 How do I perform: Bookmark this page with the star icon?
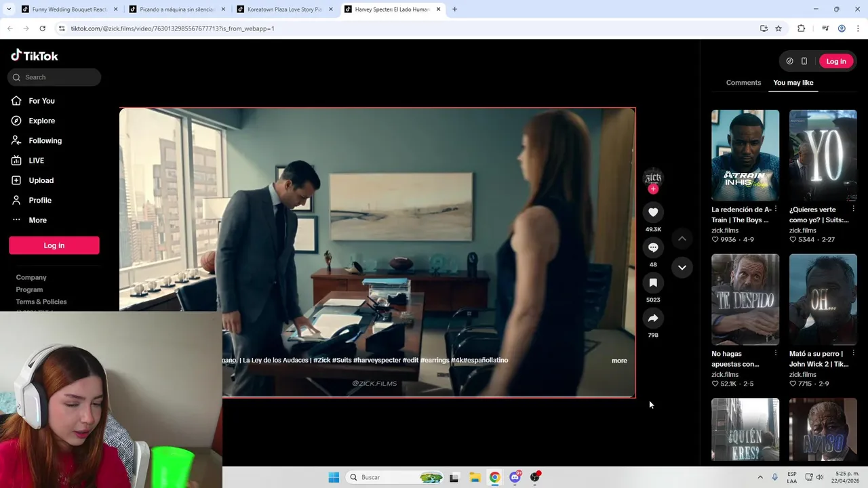[778, 28]
